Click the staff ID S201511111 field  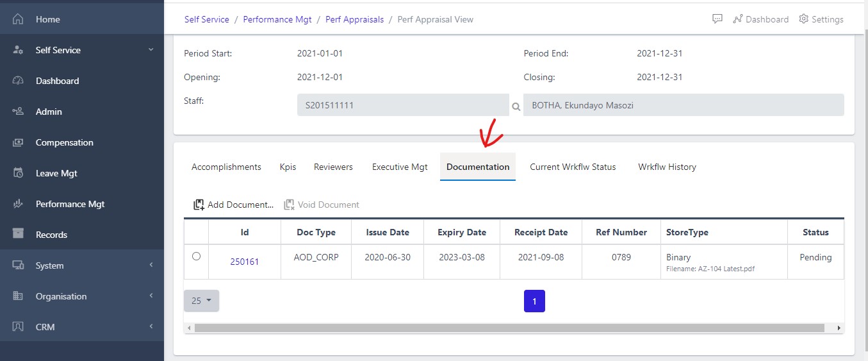click(402, 105)
